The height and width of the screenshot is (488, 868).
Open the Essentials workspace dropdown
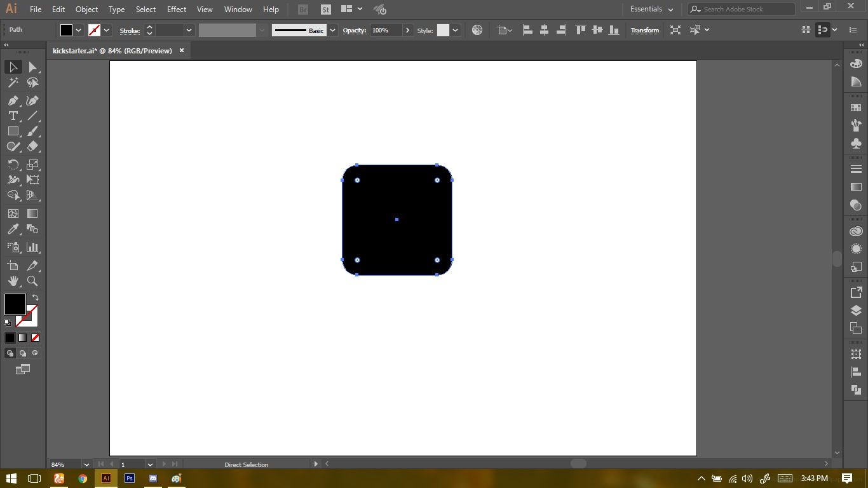651,10
